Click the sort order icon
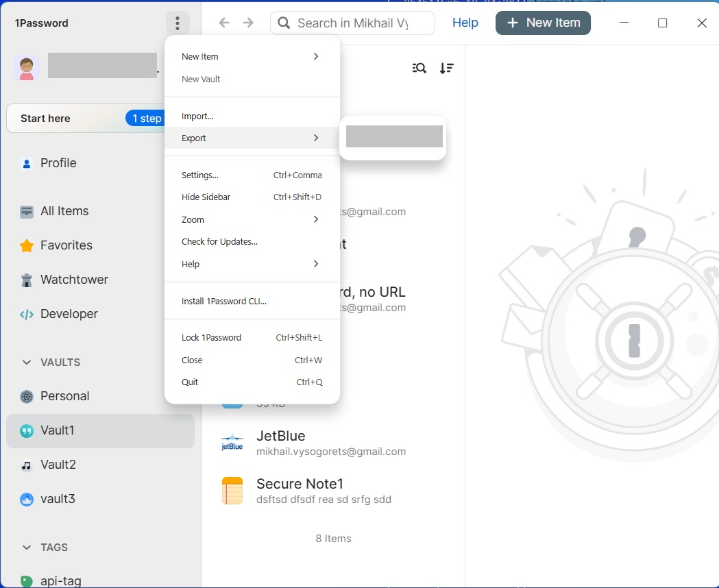This screenshot has height=588, width=719. point(446,68)
